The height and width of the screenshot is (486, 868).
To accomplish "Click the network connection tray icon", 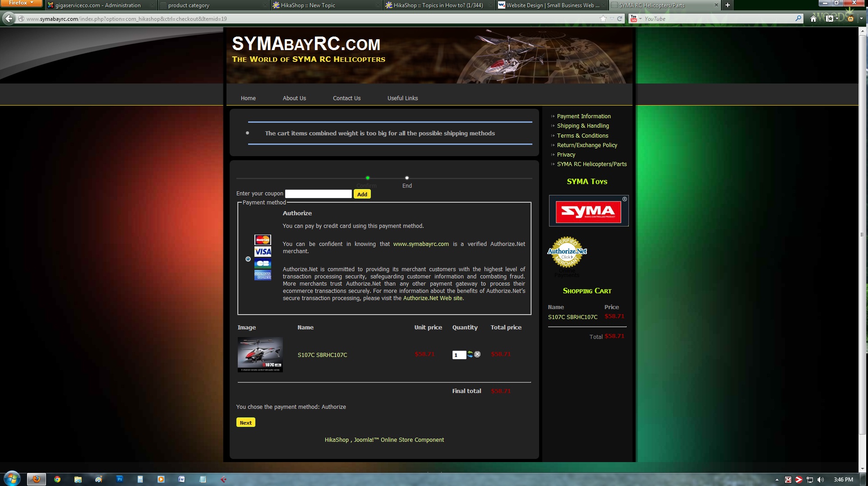I will pyautogui.click(x=810, y=480).
